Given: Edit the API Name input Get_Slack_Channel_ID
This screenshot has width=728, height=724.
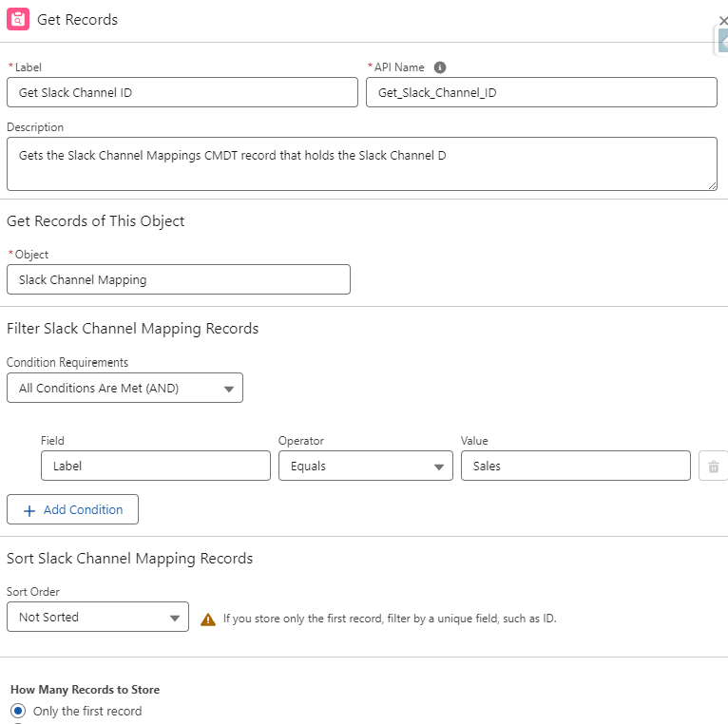Looking at the screenshot, I should pos(542,92).
